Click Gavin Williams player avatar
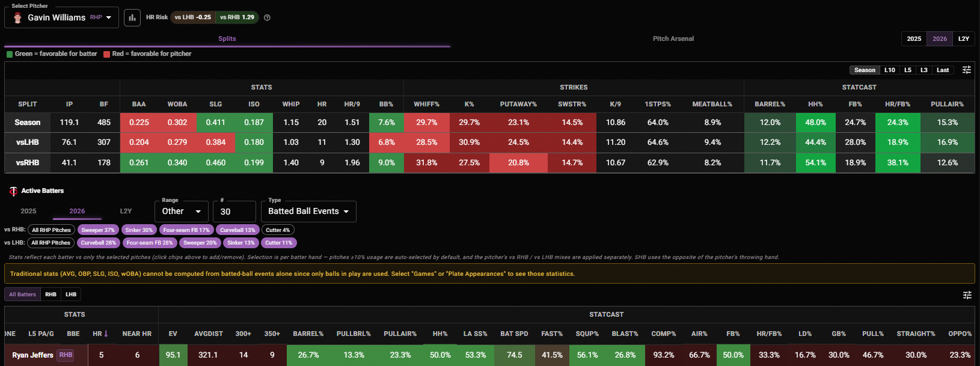Image resolution: width=980 pixels, height=366 pixels. point(17,17)
